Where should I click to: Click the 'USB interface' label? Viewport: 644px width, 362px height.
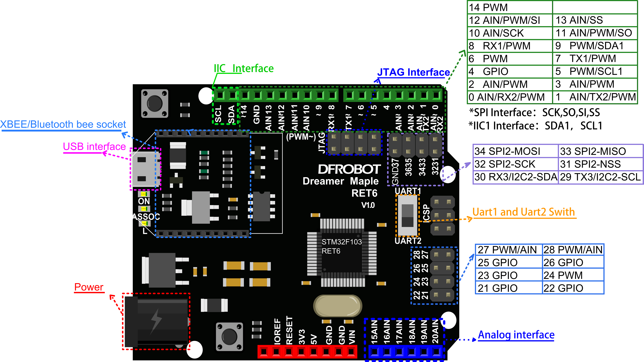click(94, 147)
